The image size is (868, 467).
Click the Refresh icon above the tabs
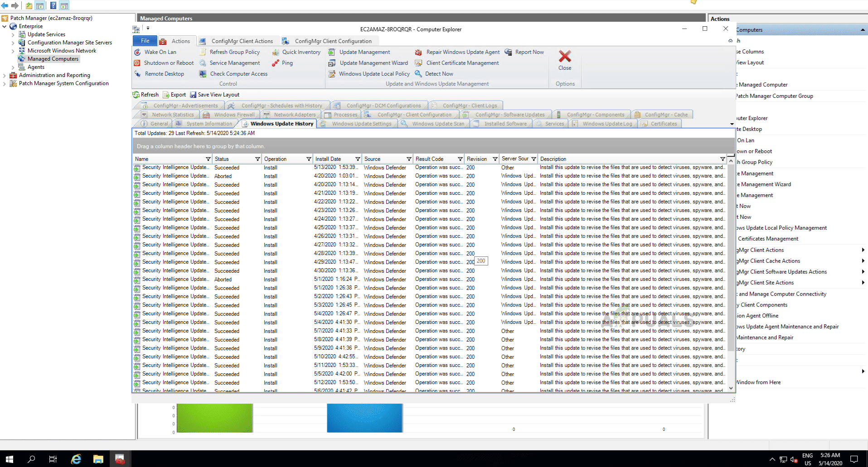[x=136, y=95]
